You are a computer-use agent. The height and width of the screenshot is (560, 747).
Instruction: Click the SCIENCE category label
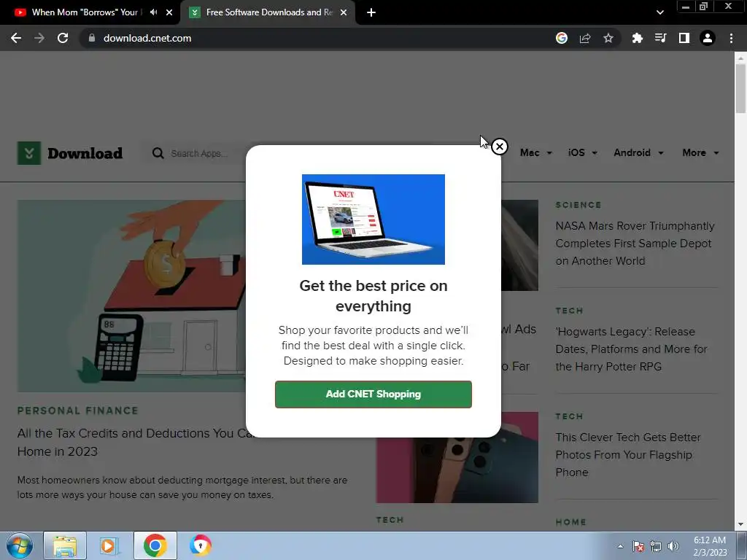click(578, 205)
